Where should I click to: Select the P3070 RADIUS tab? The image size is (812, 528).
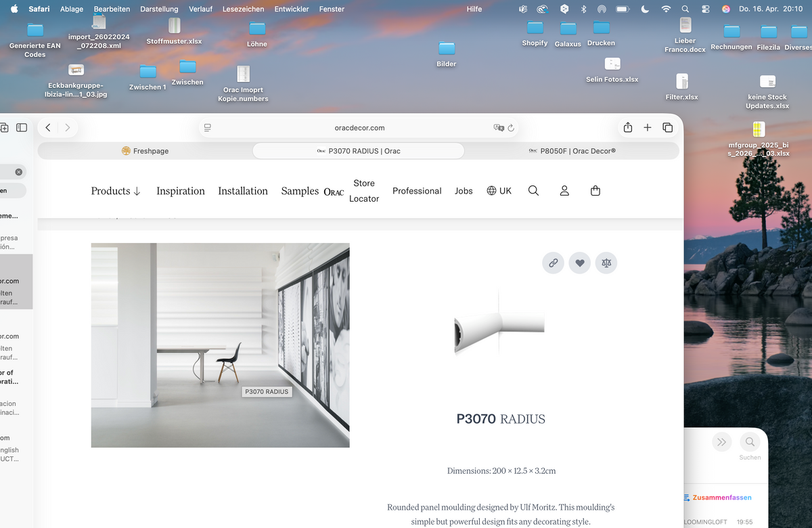359,151
